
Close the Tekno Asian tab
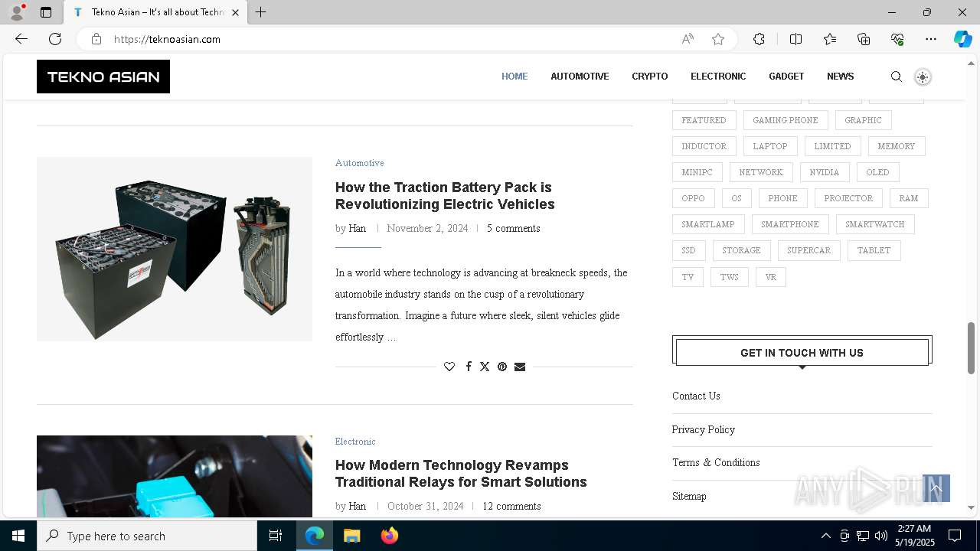[x=235, y=12]
